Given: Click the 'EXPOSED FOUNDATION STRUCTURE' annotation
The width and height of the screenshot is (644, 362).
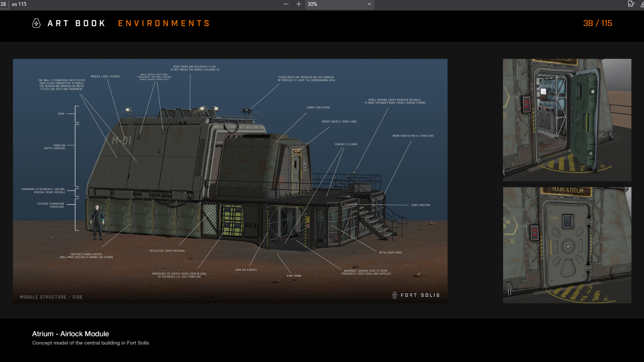Looking at the screenshot, I should (51, 205).
